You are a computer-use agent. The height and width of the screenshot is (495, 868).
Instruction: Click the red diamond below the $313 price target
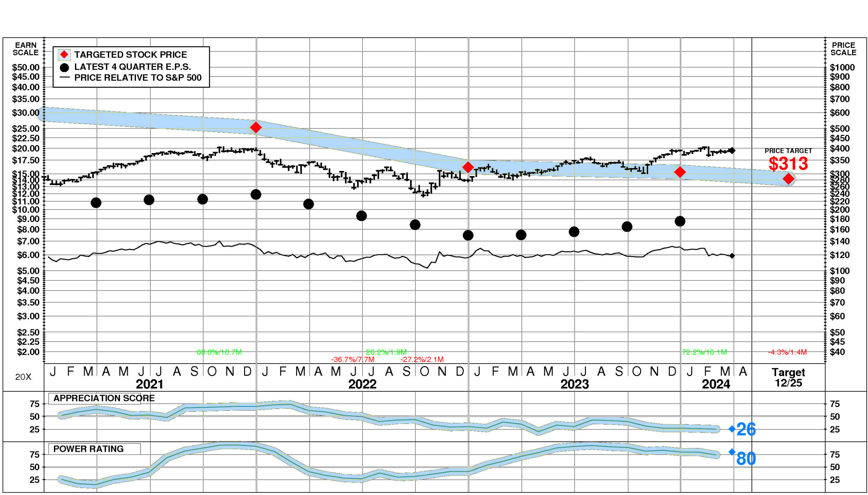[788, 179]
